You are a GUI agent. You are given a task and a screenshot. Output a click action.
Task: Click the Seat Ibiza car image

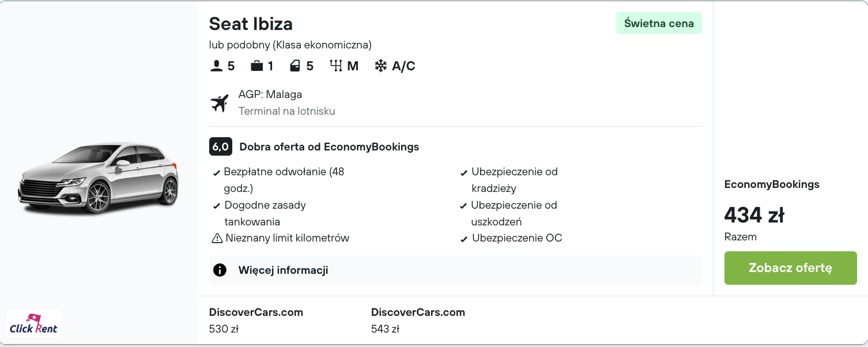(99, 178)
